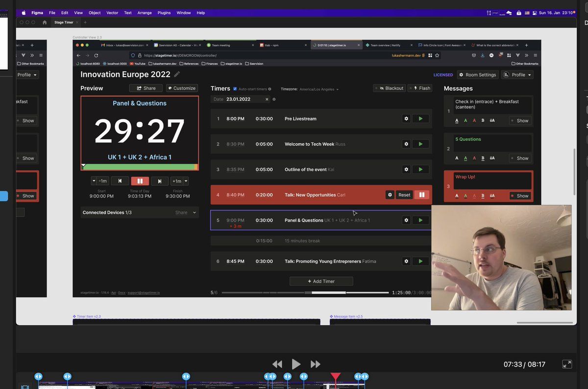Click the Blackout button
588x389 pixels.
coord(390,88)
